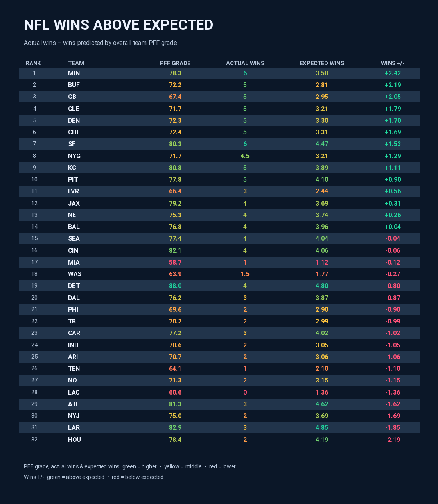The height and width of the screenshot is (504, 438).
Task: Select the DEN team name
Action: (74, 120)
